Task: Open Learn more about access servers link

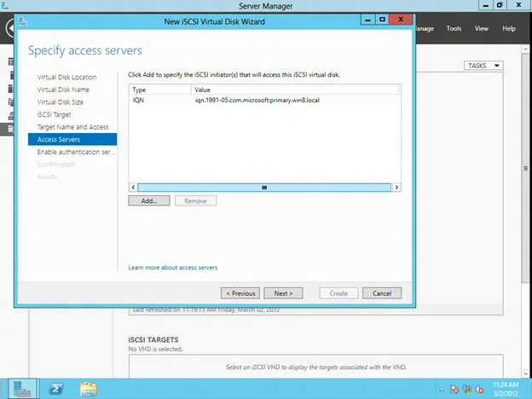Action: (x=172, y=268)
